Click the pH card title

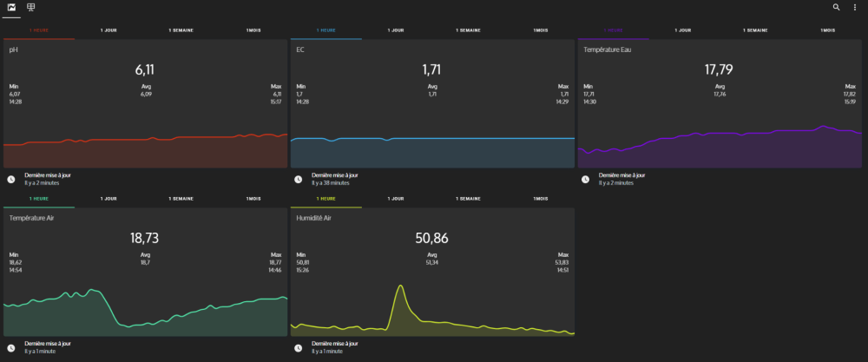point(15,49)
